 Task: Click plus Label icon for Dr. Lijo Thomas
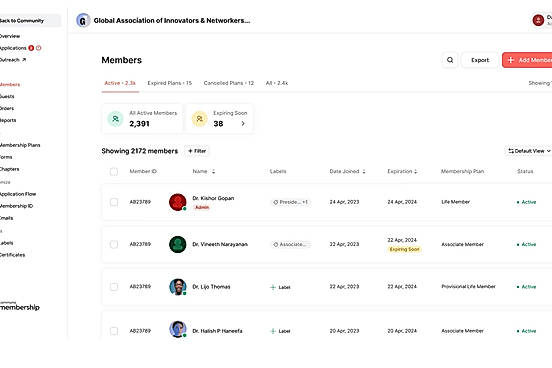point(273,287)
